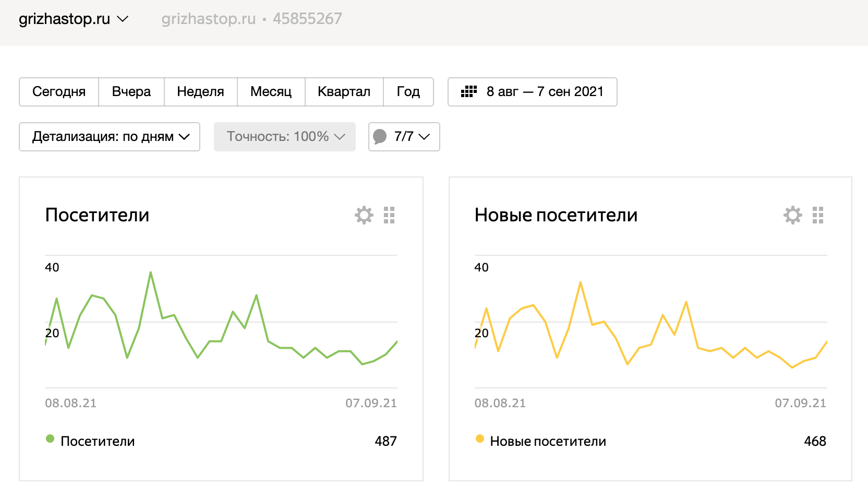
Task: Open settings gear on Новые посетители widget
Action: click(x=793, y=215)
